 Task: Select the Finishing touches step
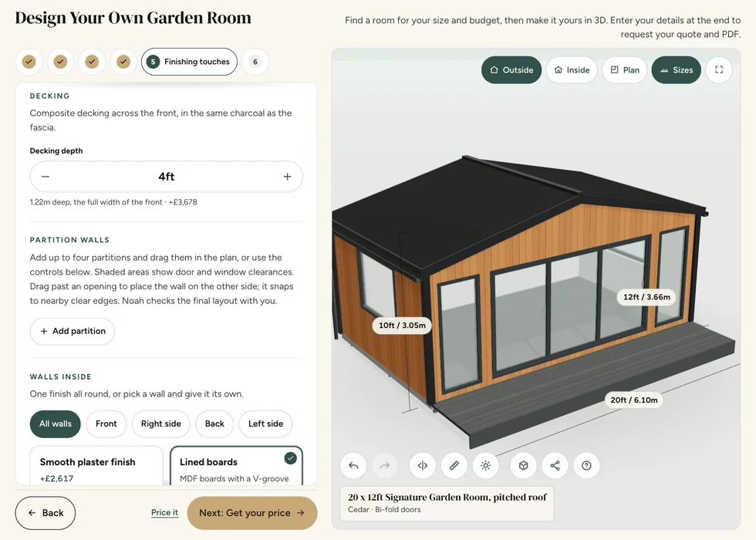click(189, 62)
